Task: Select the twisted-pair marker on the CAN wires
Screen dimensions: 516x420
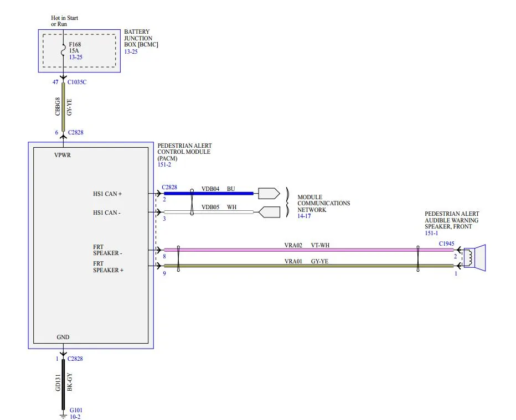Action: [x=192, y=203]
